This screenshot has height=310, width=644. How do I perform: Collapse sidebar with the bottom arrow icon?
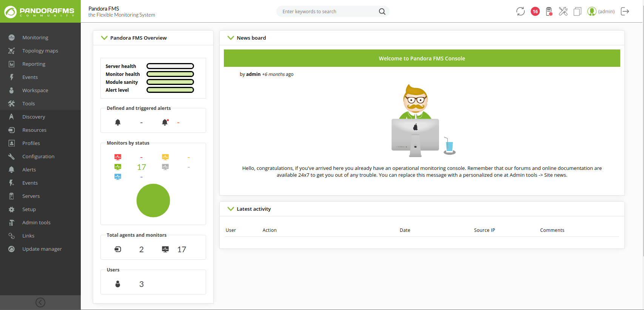point(40,302)
